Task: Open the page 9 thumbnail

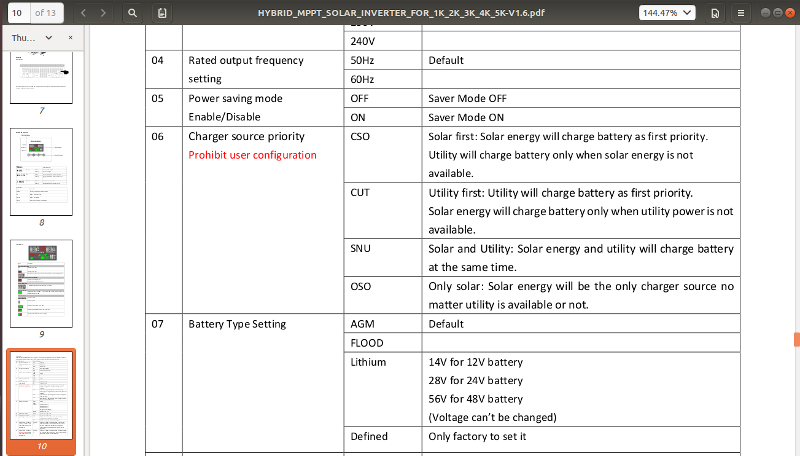Action: (x=41, y=283)
